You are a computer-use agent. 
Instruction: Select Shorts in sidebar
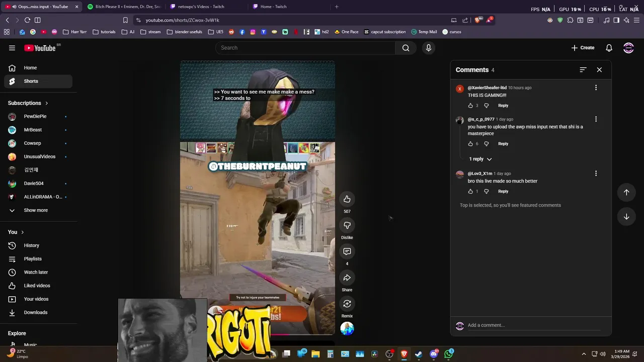pyautogui.click(x=38, y=81)
